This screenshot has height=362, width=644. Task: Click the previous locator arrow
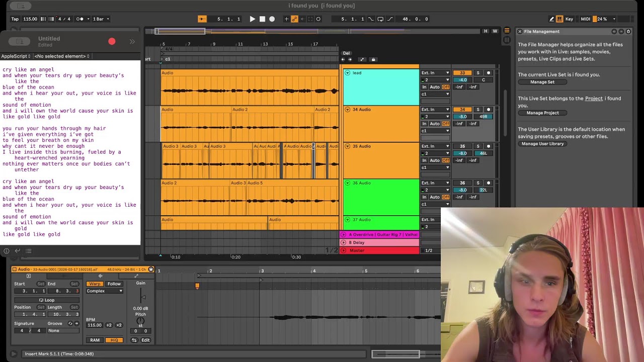[x=343, y=60]
